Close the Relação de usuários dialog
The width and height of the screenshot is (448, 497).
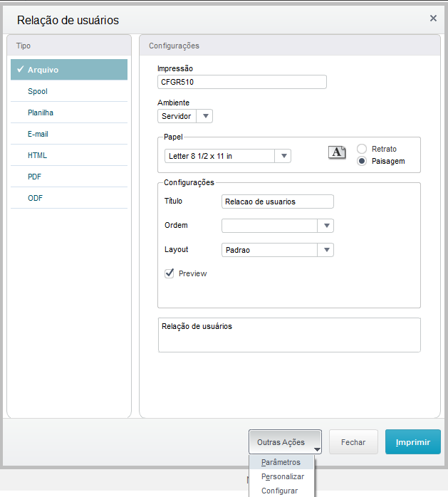click(x=433, y=19)
